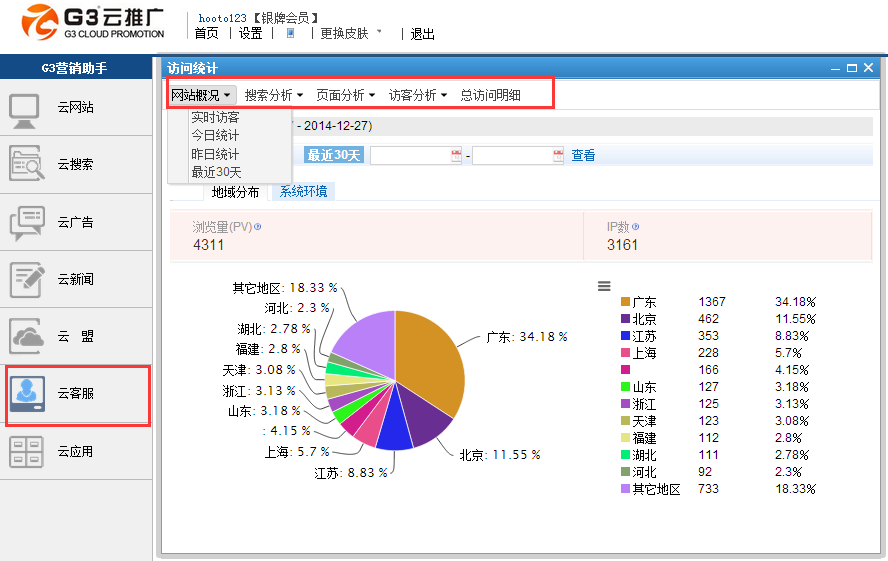Minimize the 访问统计 window
Image resolution: width=888 pixels, height=561 pixels.
pyautogui.click(x=835, y=68)
